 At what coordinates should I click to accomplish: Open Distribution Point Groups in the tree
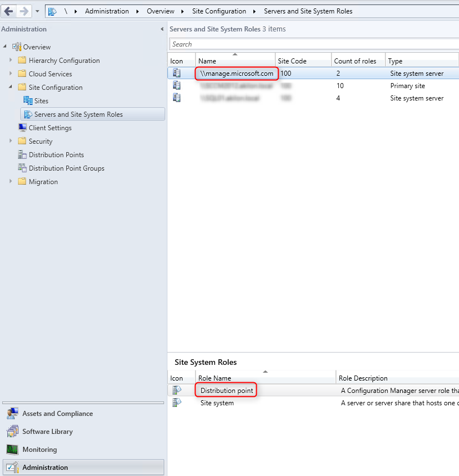pyautogui.click(x=66, y=168)
